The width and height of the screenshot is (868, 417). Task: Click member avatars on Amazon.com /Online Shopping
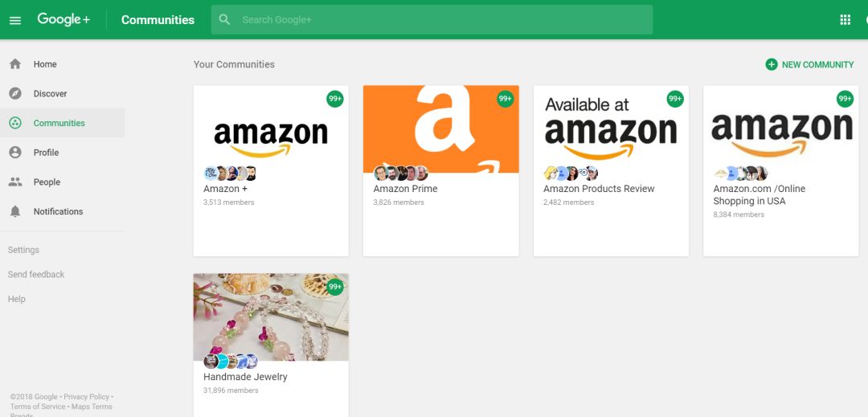(741, 173)
